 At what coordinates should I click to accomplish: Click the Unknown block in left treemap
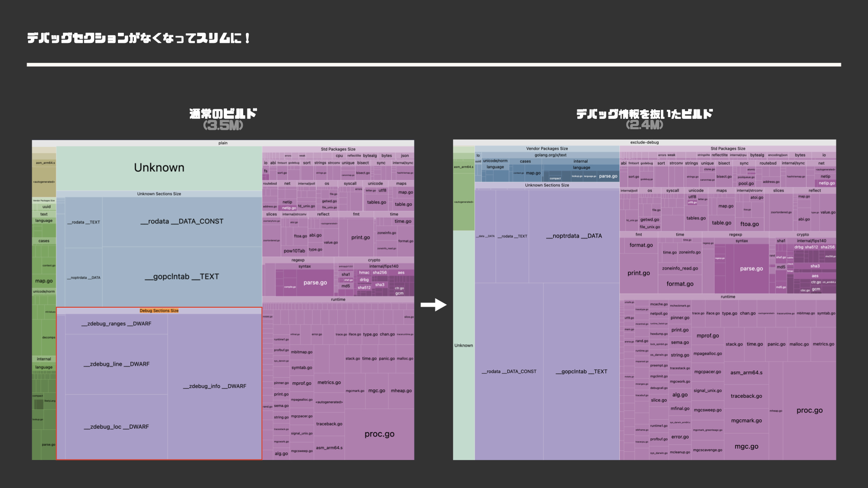159,168
